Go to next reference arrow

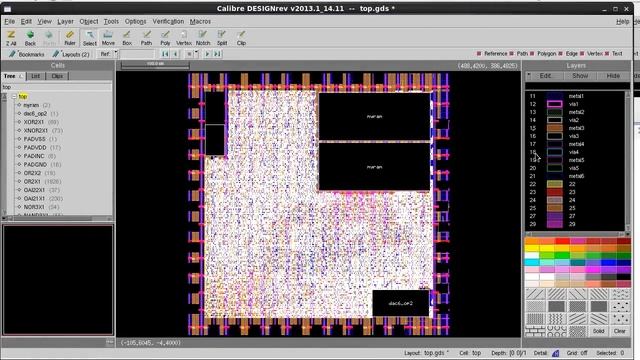(x=207, y=54)
